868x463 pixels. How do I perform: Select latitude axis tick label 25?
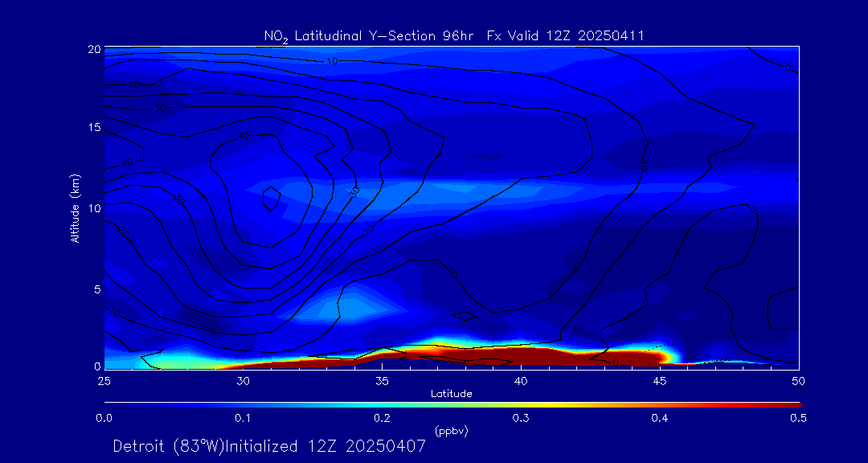[x=104, y=381]
